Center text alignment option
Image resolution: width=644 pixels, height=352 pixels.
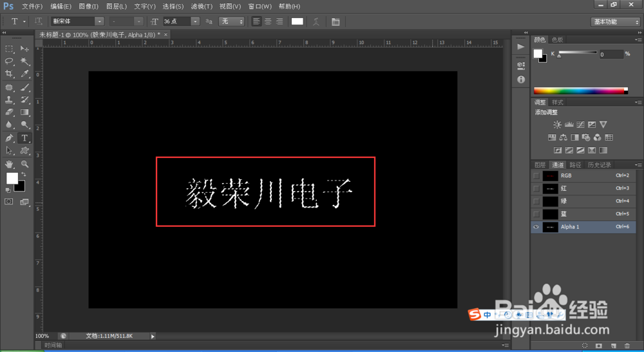click(x=268, y=21)
